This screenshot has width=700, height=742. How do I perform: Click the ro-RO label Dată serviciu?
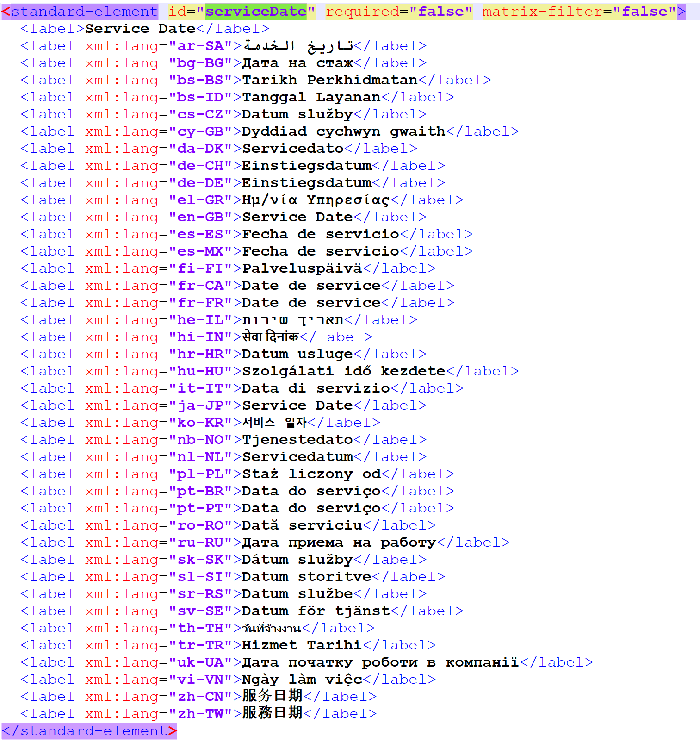point(302,525)
